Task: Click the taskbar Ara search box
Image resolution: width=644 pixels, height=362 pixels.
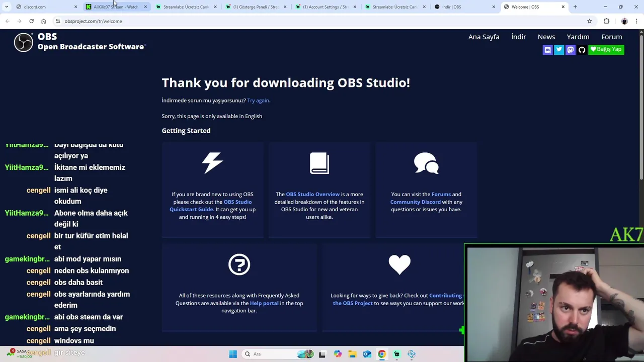Action: pyautogui.click(x=277, y=354)
